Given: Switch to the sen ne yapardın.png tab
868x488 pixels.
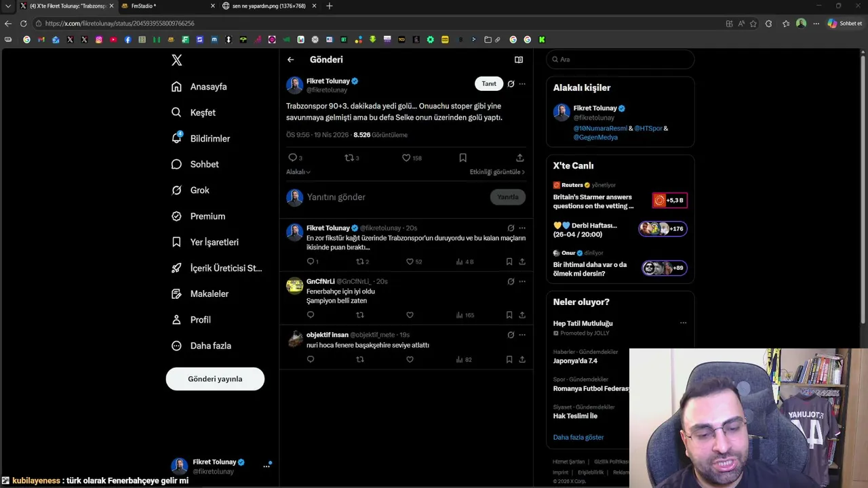Looking at the screenshot, I should (269, 6).
